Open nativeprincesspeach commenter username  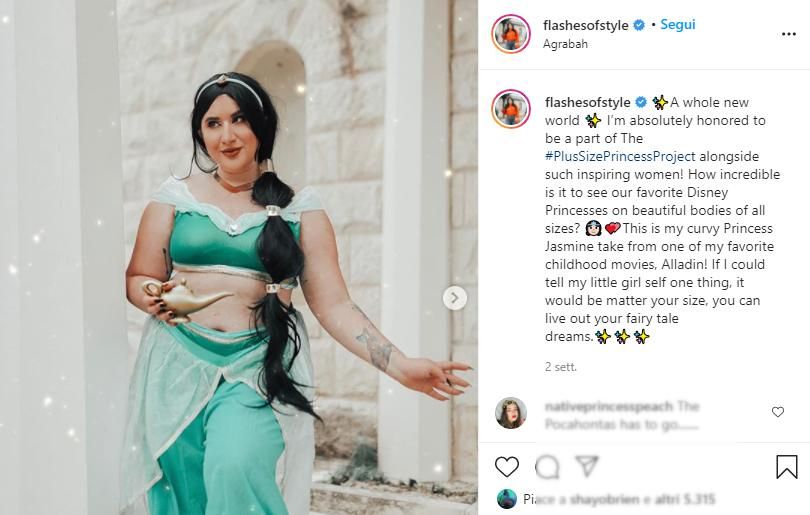click(609, 407)
